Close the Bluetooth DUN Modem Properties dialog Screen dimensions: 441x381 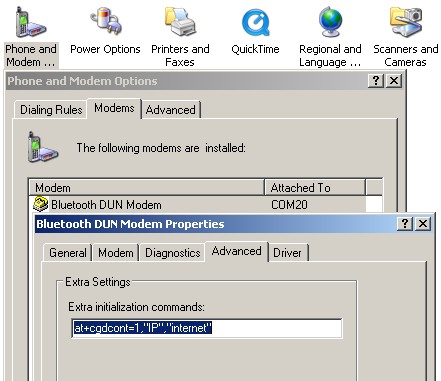pyautogui.click(x=423, y=224)
